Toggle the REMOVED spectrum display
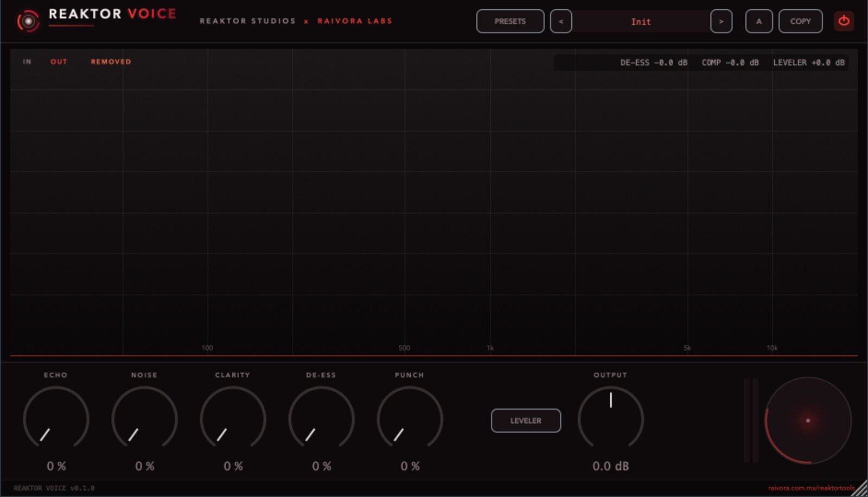 (111, 62)
